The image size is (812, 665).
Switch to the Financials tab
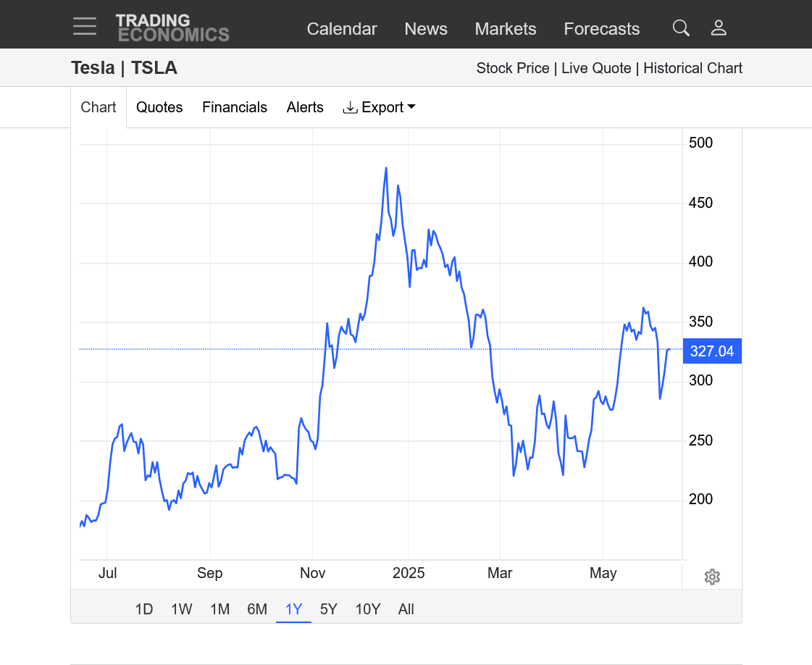pyautogui.click(x=235, y=107)
